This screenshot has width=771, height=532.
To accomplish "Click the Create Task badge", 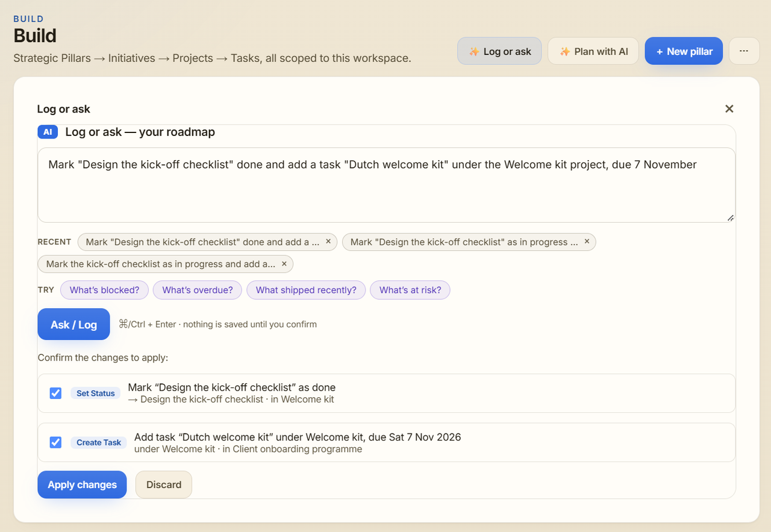I will pyautogui.click(x=99, y=442).
